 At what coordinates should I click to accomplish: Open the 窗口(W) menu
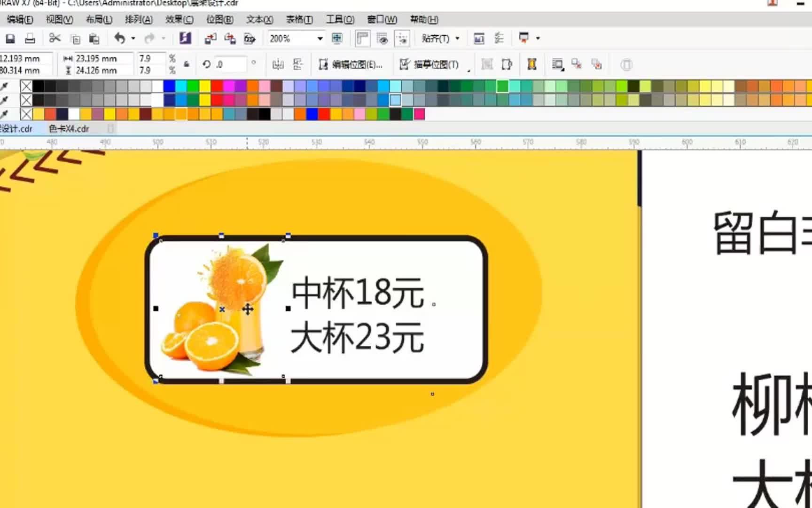coord(382,19)
